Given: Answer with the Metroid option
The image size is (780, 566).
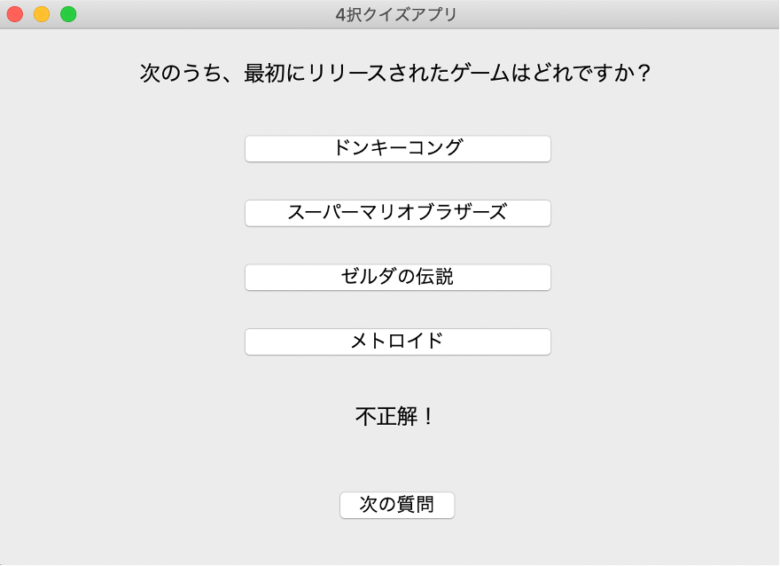Looking at the screenshot, I should coord(397,341).
